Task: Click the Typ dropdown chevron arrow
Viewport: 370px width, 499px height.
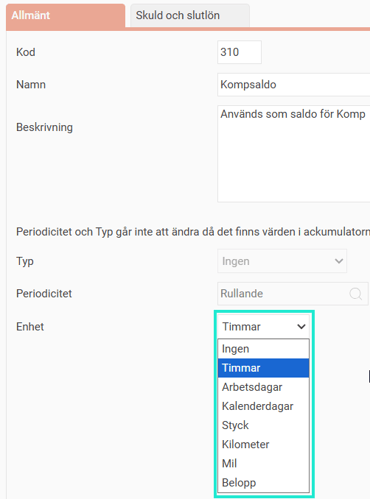Action: click(339, 261)
